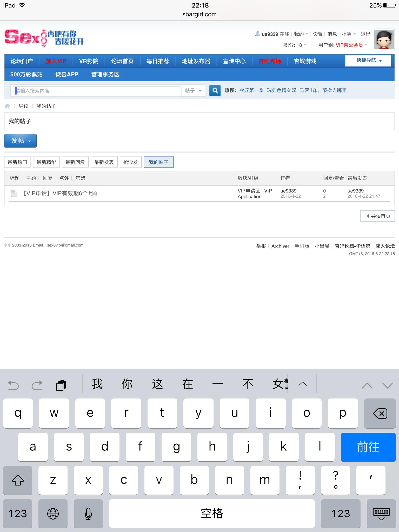Open the 举报 report link in footer
Viewport: 399px width, 532px height.
(261, 246)
